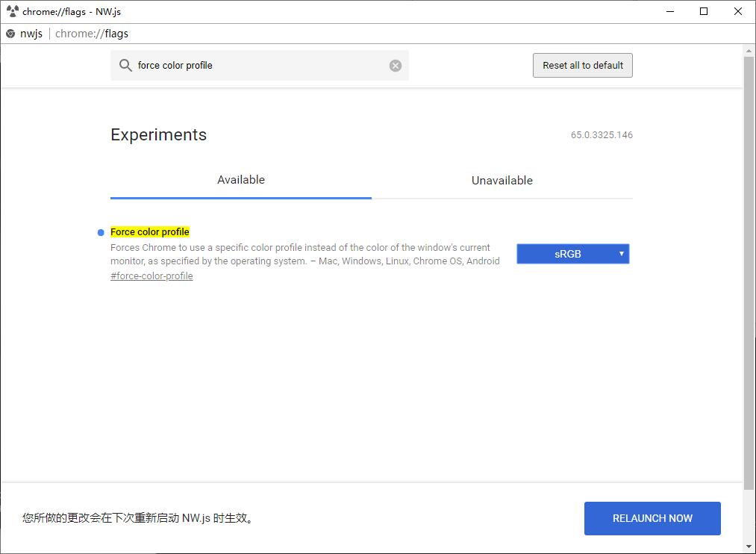This screenshot has width=756, height=554.
Task: Switch to the Available tab
Action: [241, 180]
